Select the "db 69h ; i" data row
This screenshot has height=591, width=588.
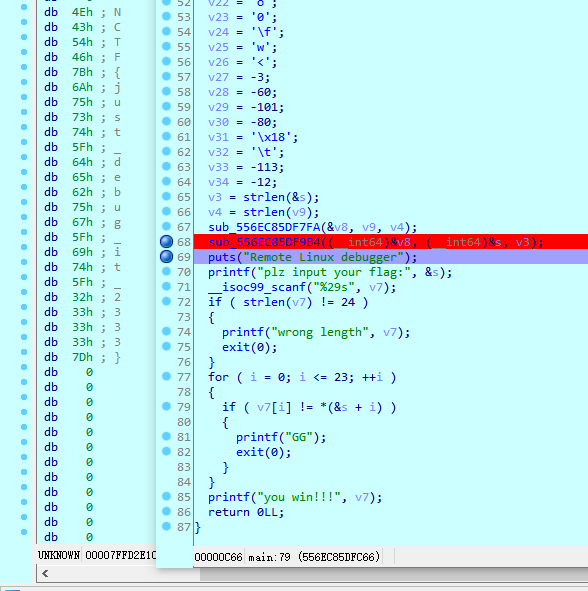point(83,252)
